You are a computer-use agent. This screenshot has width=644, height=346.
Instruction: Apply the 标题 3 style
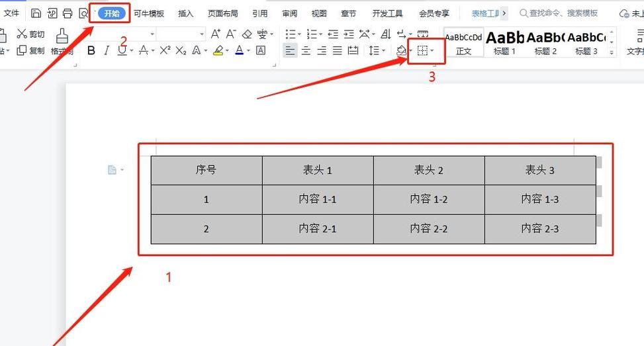pos(586,43)
